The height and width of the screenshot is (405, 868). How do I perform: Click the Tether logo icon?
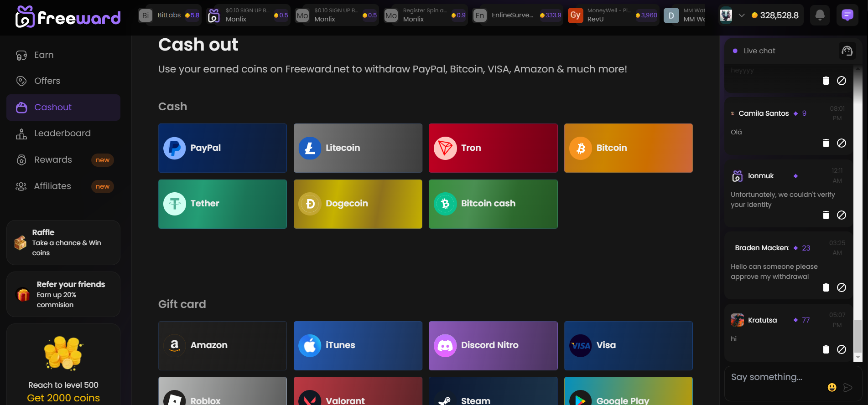[x=175, y=204]
